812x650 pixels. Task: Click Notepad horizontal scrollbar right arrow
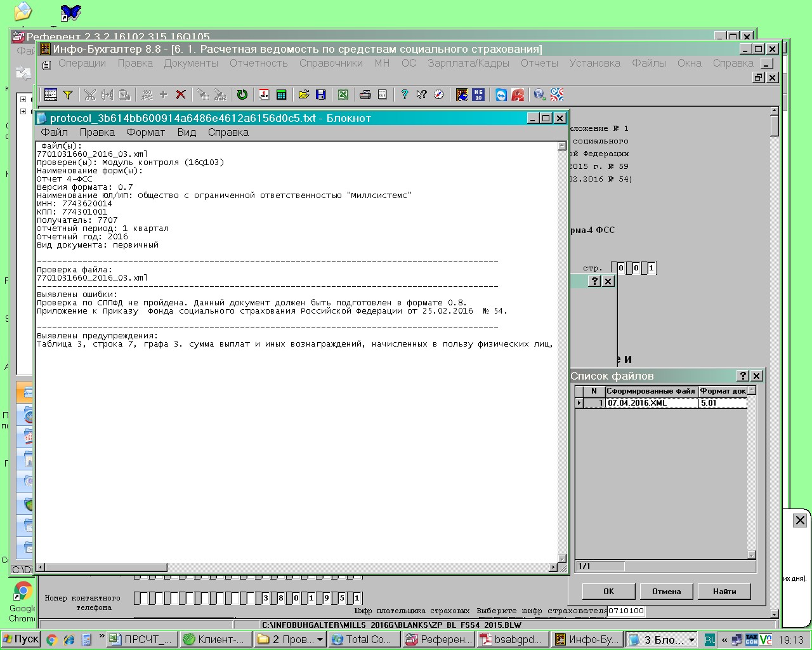pos(553,567)
